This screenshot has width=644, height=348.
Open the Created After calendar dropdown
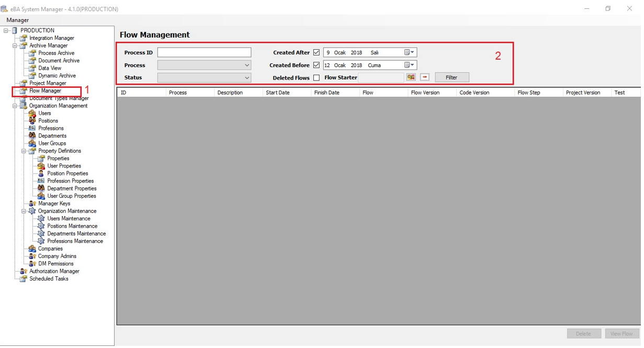tap(410, 52)
